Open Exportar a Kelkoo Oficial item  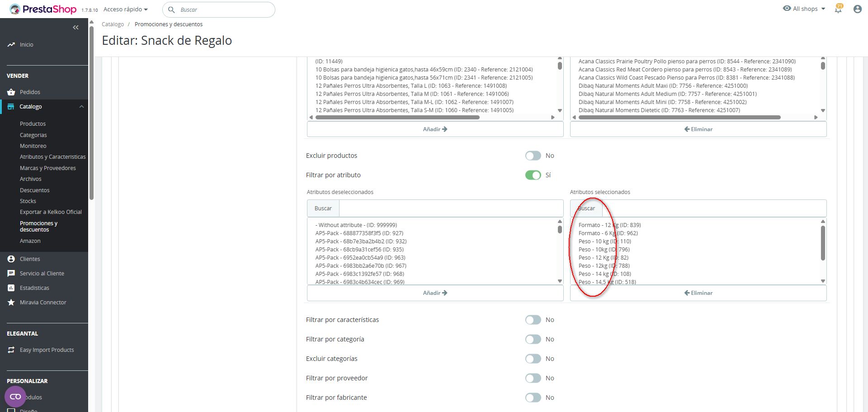tap(51, 212)
